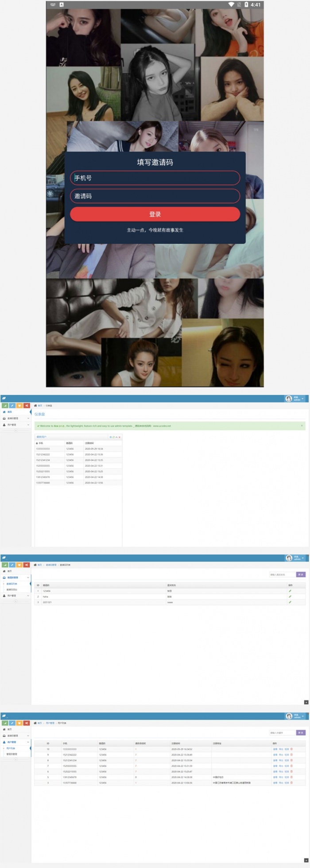
Task: Edit invite code 123456 with pencil icon
Action: tap(290, 591)
